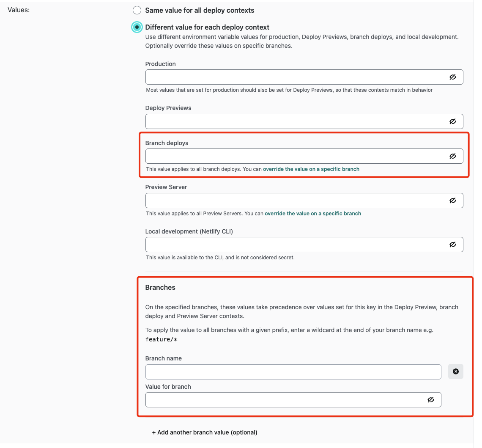Show the Value for branch contents
This screenshot has height=448, width=482.
[430, 399]
